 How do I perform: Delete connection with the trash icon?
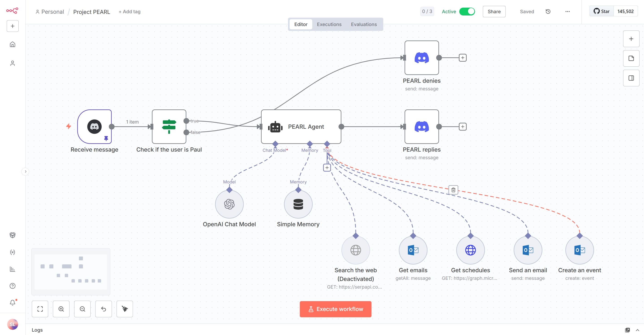point(453,190)
